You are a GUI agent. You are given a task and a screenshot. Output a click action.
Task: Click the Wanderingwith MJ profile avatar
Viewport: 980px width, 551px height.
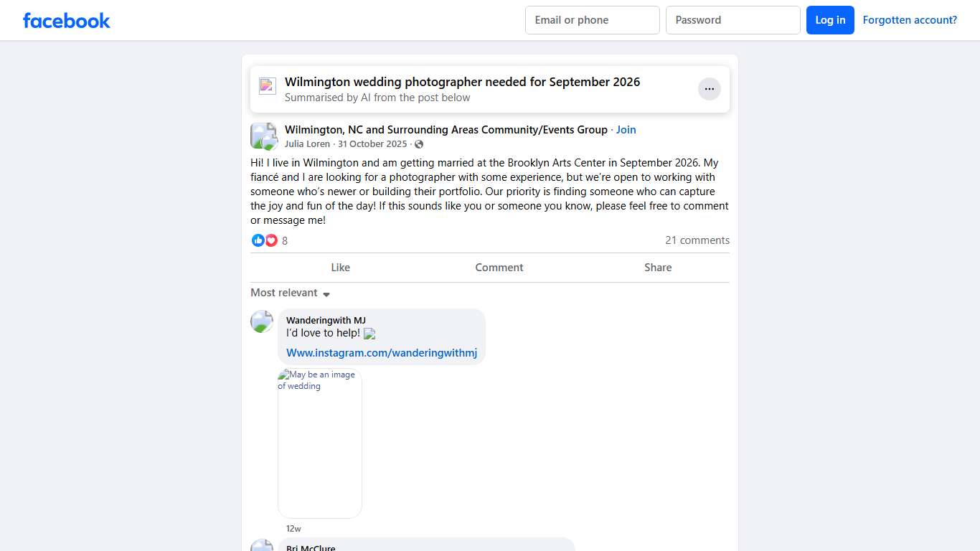tap(262, 321)
